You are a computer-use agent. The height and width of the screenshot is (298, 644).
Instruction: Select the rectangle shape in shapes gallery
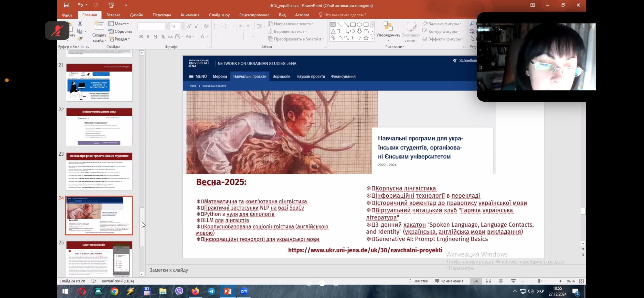(353, 24)
